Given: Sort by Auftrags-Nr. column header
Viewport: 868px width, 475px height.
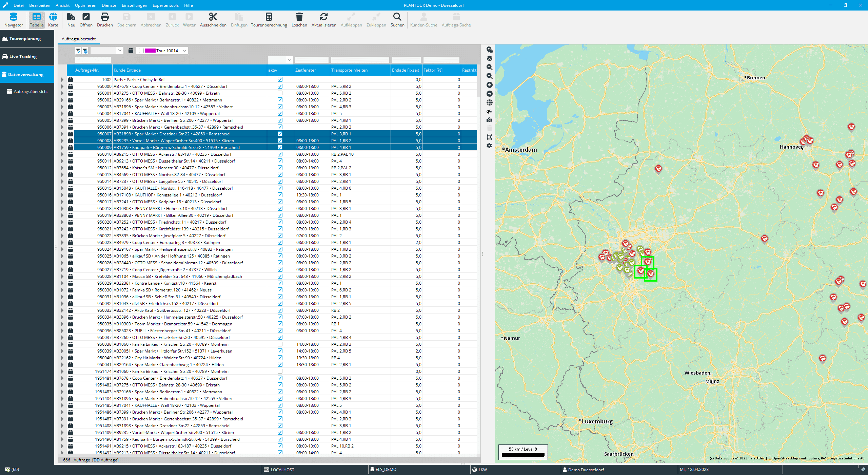Looking at the screenshot, I should [93, 70].
